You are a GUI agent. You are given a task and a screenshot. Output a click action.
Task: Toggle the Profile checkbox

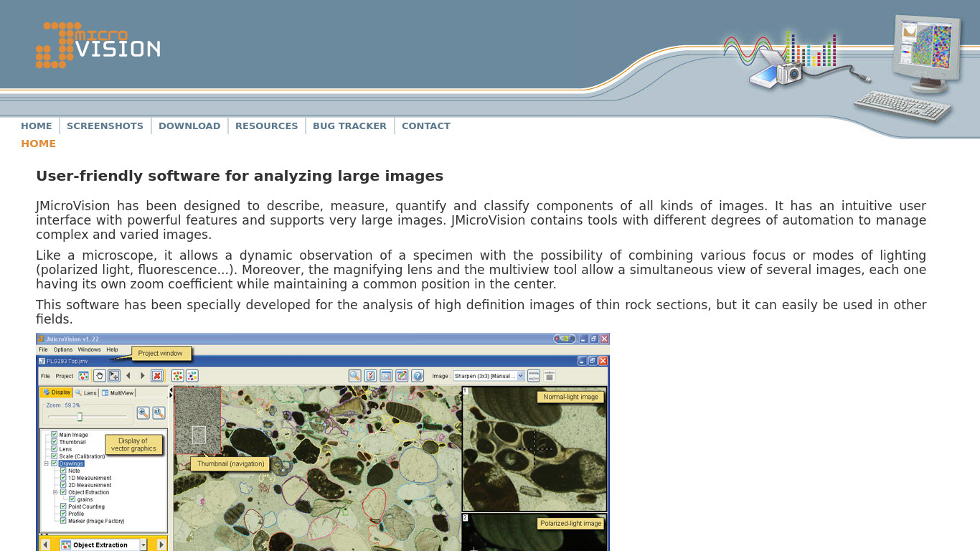coord(63,514)
